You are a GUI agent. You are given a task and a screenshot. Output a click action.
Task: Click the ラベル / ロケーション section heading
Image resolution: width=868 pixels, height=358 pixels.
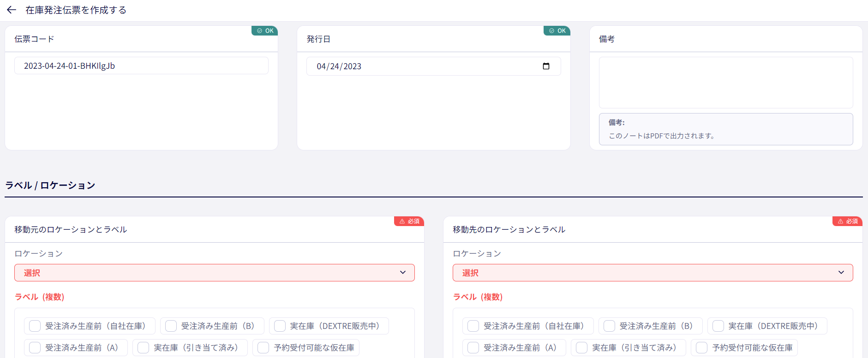[x=50, y=185]
